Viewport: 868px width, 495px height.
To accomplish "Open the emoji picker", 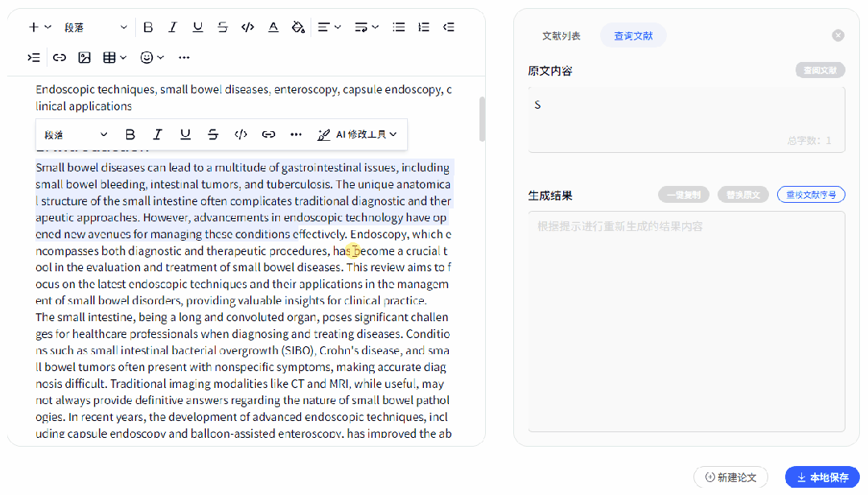I will [x=152, y=58].
